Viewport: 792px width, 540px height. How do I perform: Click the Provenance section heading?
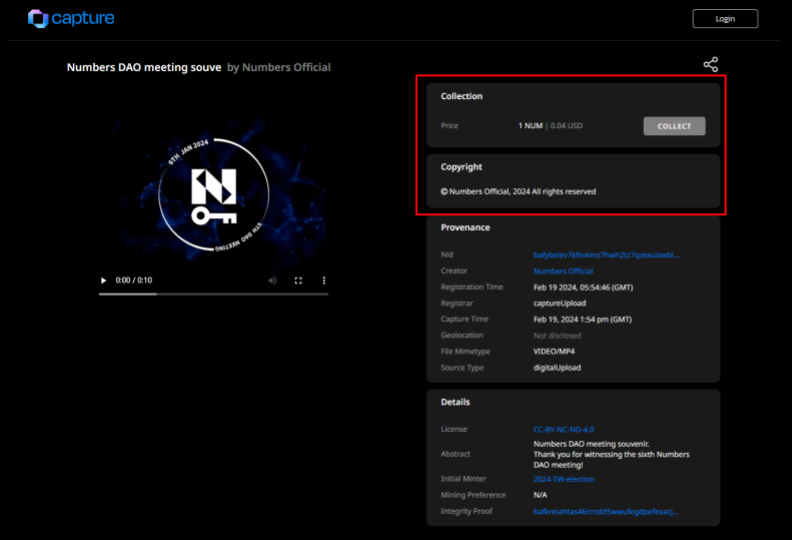point(465,227)
